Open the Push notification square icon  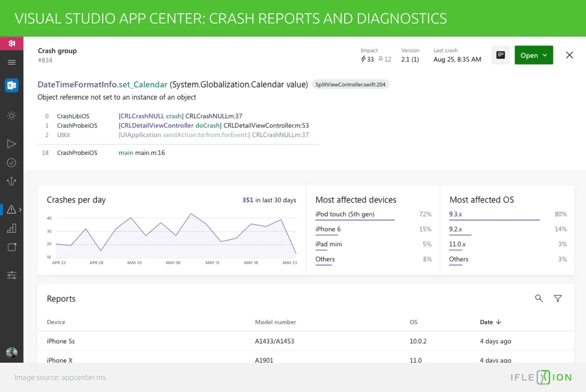click(12, 247)
